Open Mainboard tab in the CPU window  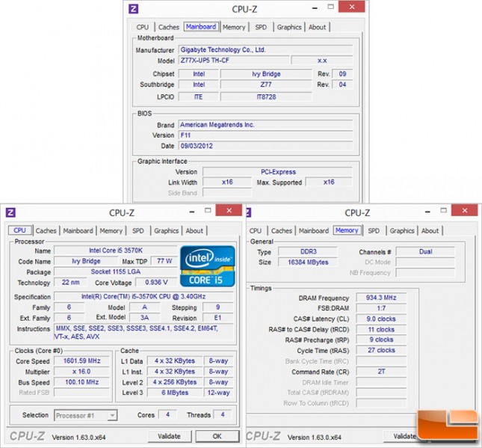pyautogui.click(x=78, y=231)
